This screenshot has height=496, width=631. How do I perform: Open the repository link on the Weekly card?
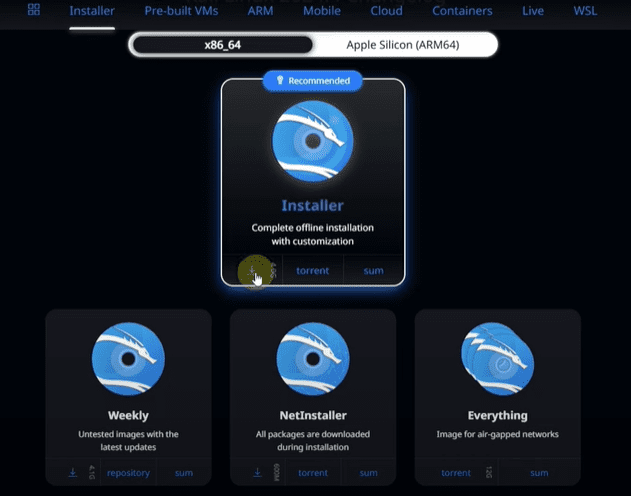click(128, 473)
